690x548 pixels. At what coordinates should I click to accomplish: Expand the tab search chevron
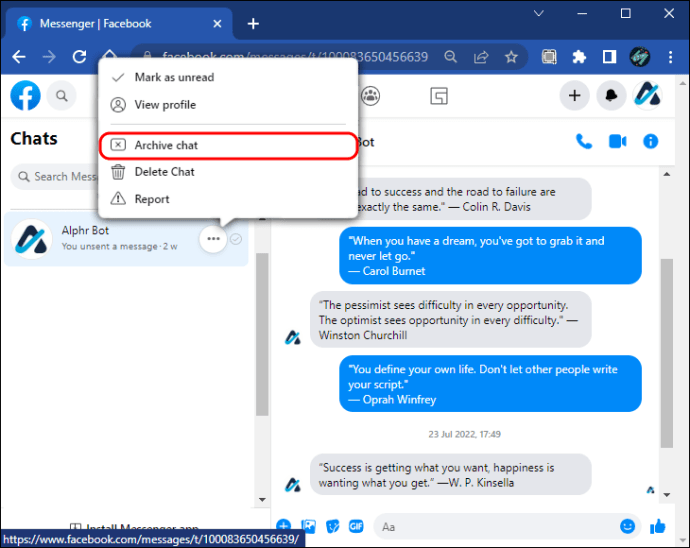(539, 14)
